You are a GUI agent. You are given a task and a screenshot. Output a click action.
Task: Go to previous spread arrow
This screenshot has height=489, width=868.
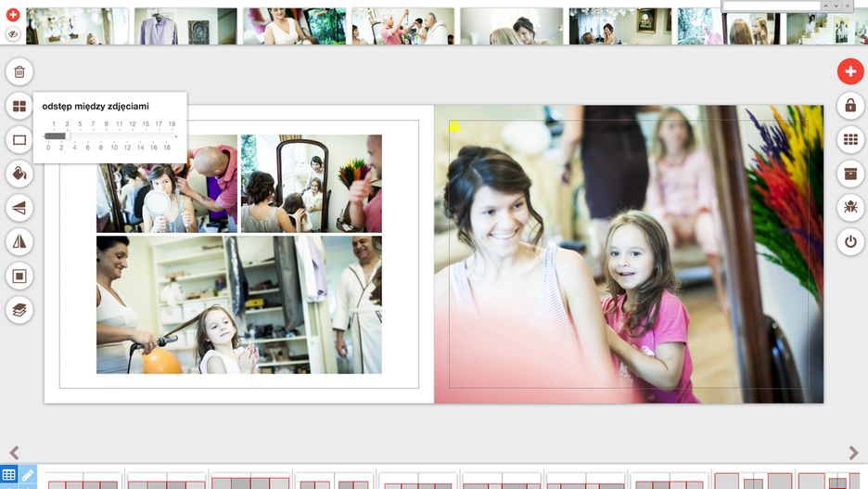coord(15,453)
